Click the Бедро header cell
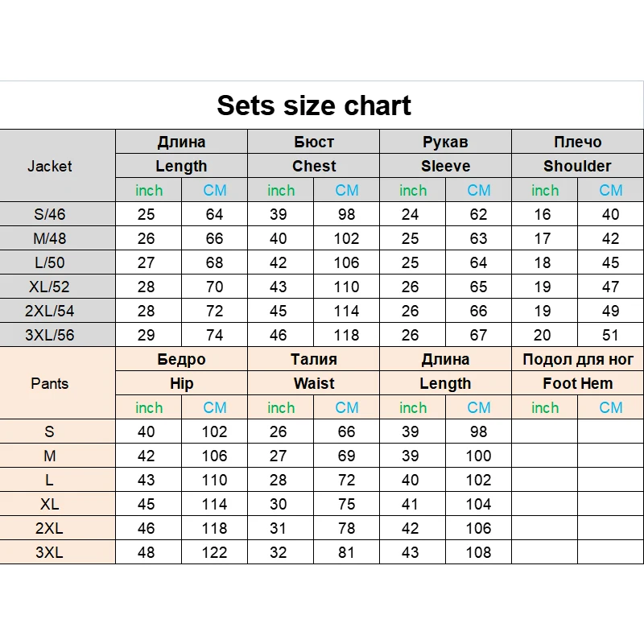This screenshot has height=644, width=644. [182, 359]
